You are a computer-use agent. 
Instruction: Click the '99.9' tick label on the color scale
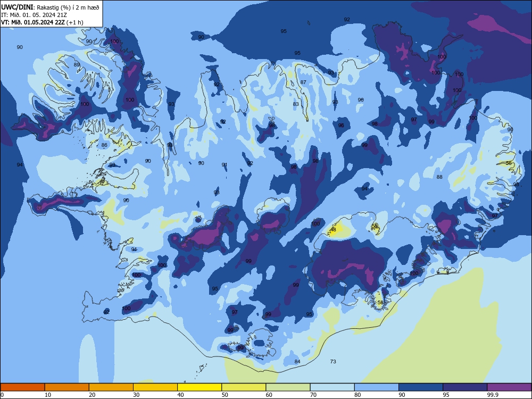(x=492, y=395)
